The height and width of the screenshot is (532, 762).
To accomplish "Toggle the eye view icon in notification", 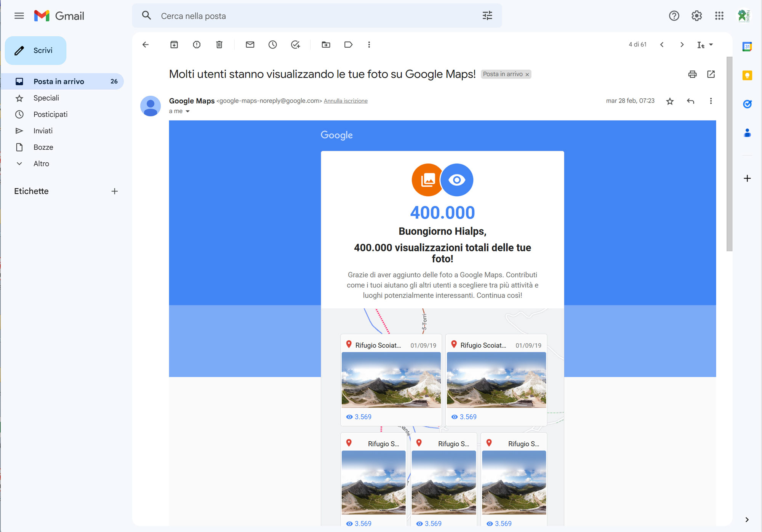I will (457, 179).
